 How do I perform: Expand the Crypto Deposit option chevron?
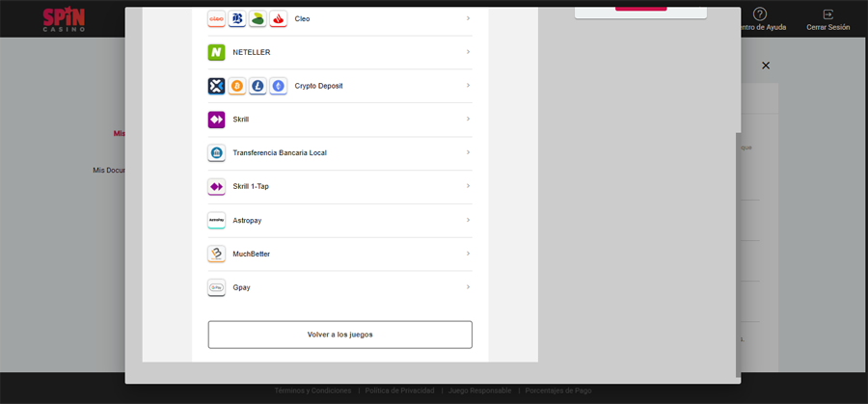click(469, 85)
